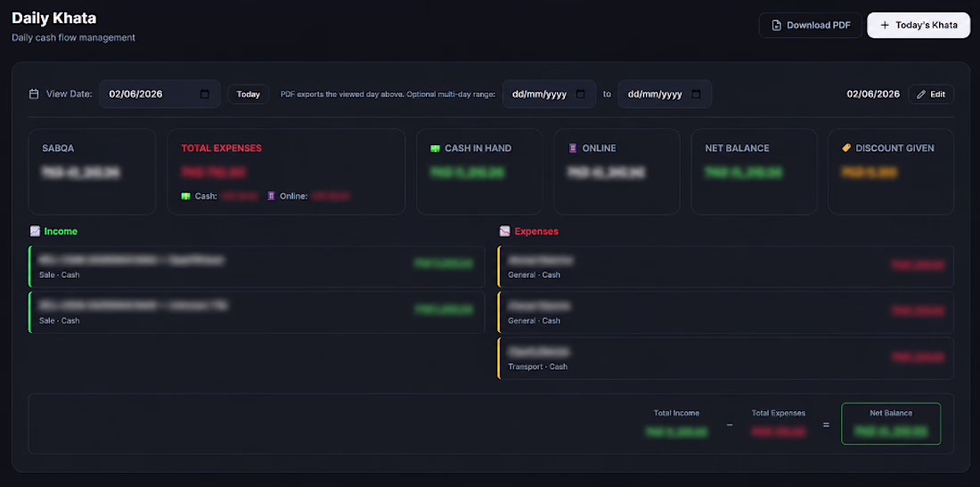Click the Download PDF button
The height and width of the screenshot is (487, 980).
811,26
